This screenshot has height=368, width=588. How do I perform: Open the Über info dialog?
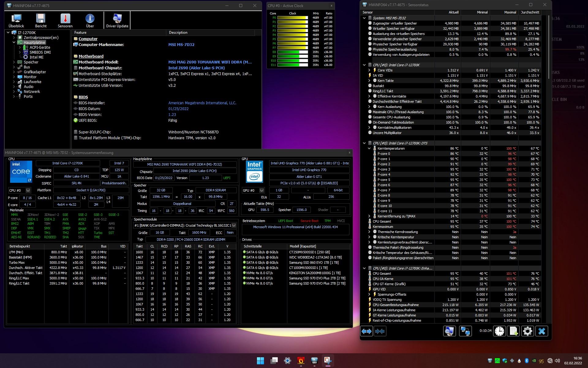[90, 21]
